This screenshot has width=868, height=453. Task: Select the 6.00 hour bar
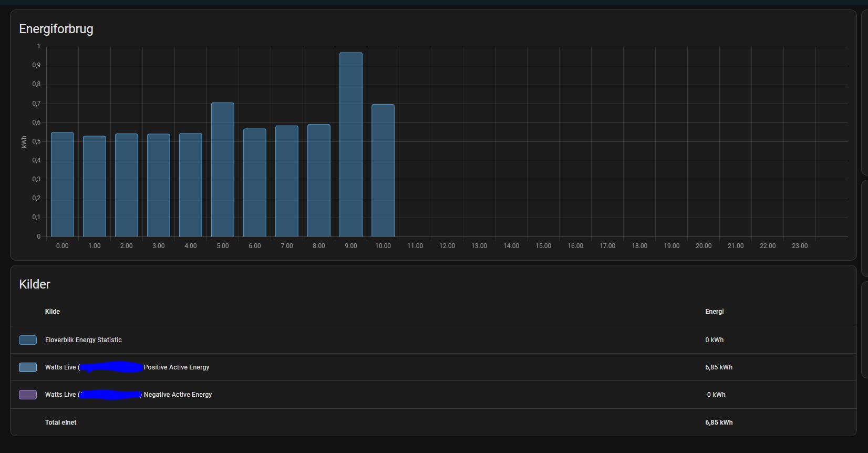pos(254,183)
